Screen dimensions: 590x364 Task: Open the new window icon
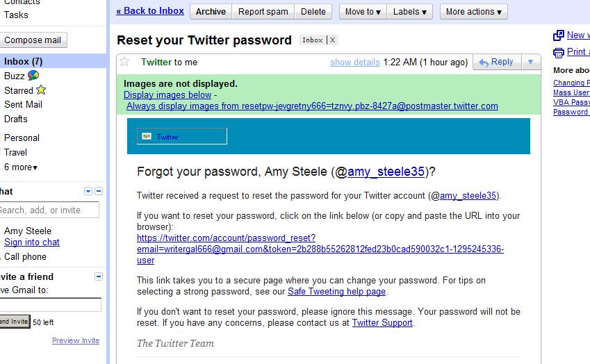(558, 35)
